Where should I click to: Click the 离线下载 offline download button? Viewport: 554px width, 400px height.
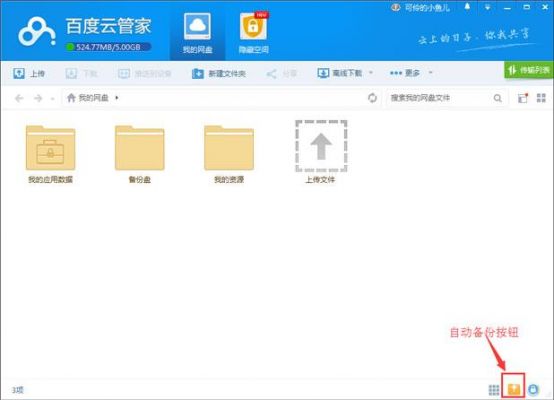340,73
